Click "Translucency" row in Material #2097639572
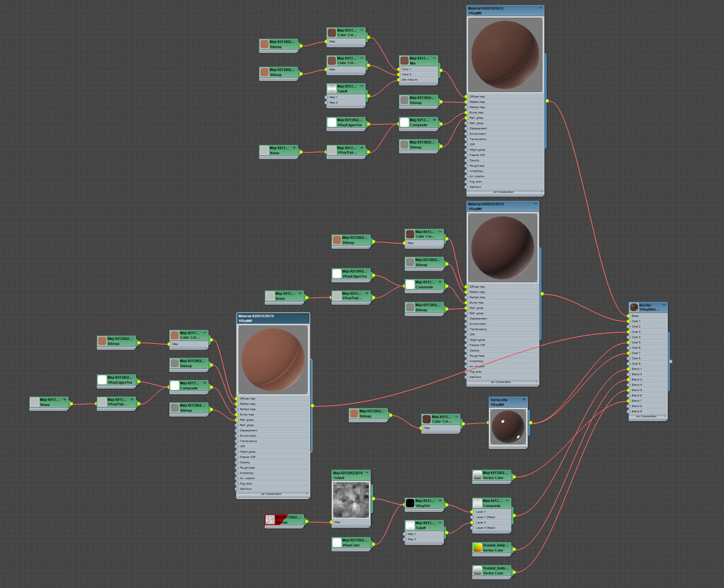Screen dimensions: 724x588 [x=505, y=139]
